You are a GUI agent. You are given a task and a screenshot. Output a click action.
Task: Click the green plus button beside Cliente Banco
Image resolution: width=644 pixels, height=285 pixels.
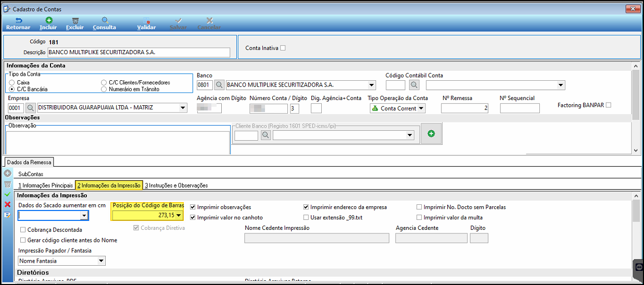click(431, 134)
